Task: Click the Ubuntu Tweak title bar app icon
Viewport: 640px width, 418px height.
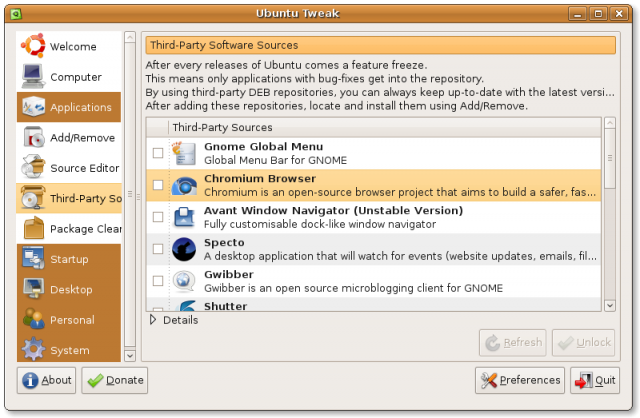Action: tap(16, 14)
